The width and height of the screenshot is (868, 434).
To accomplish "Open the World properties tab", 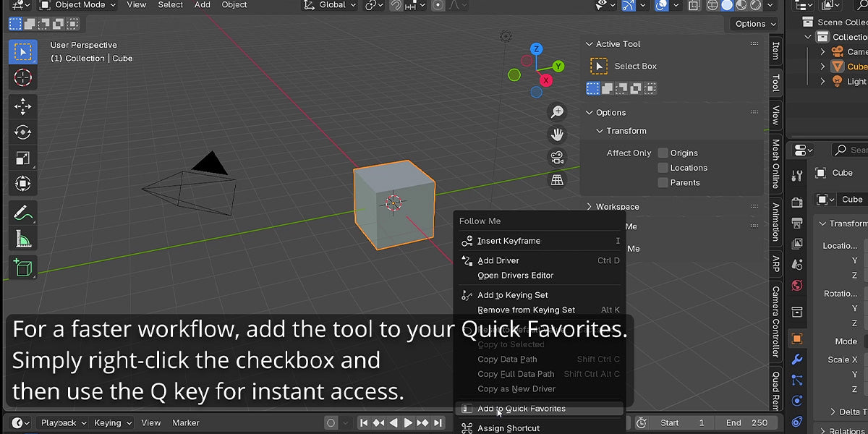I will pyautogui.click(x=797, y=286).
